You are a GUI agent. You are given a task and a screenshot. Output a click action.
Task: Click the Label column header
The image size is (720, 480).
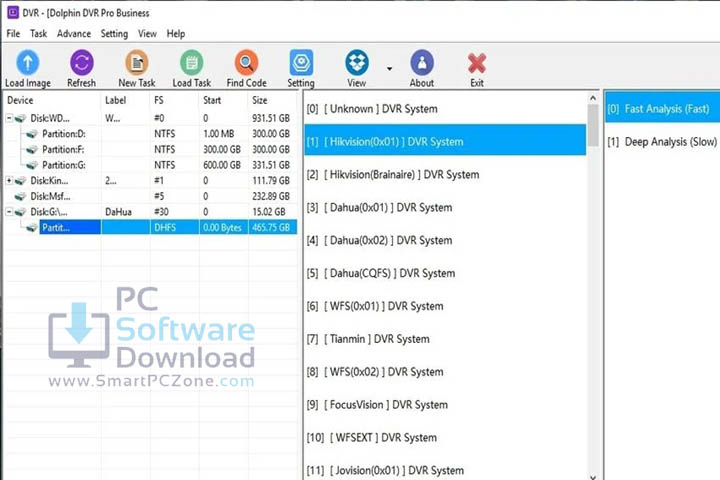(125, 100)
